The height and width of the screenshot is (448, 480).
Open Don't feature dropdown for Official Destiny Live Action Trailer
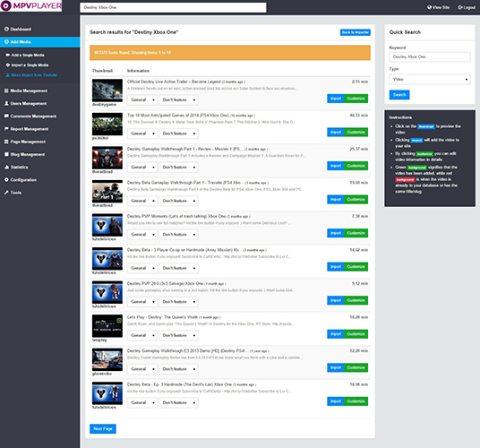178,99
